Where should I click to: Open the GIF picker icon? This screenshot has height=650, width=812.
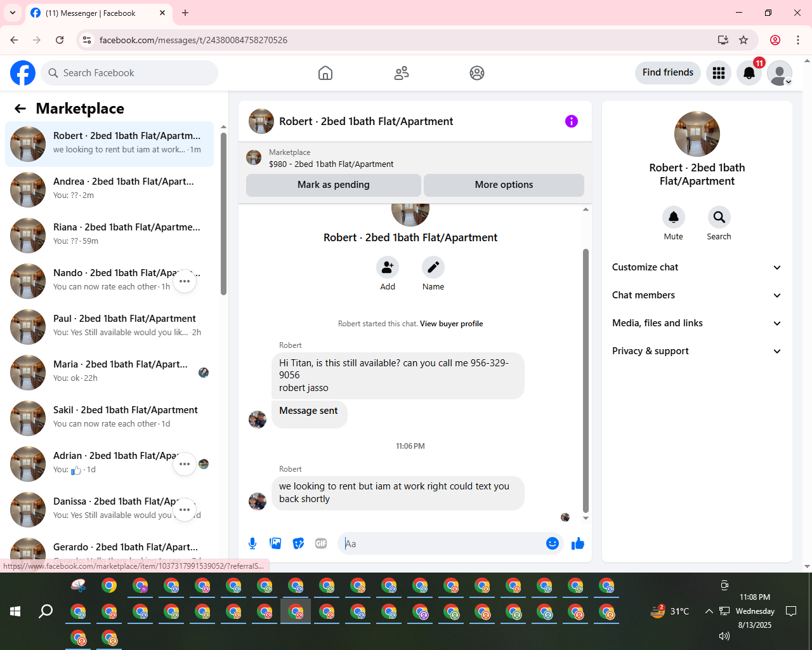(x=321, y=543)
